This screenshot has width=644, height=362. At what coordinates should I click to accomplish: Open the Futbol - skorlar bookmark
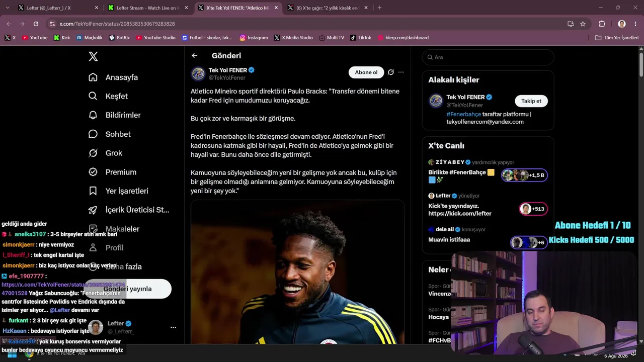point(207,38)
